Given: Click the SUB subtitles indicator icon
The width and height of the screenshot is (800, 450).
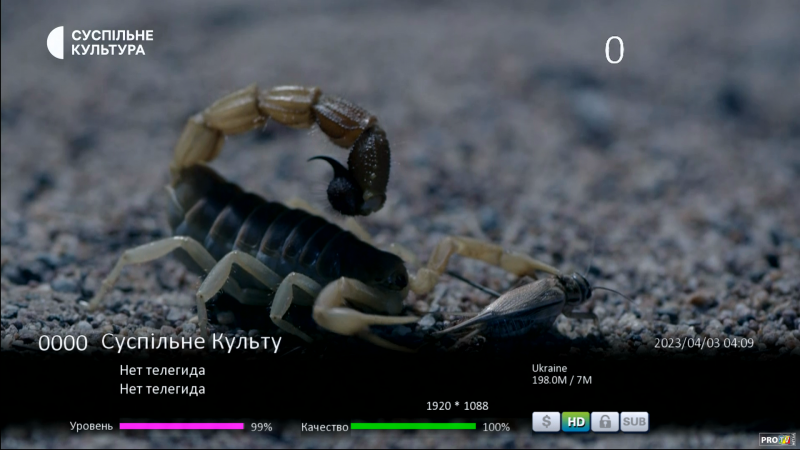Looking at the screenshot, I should pos(634,422).
